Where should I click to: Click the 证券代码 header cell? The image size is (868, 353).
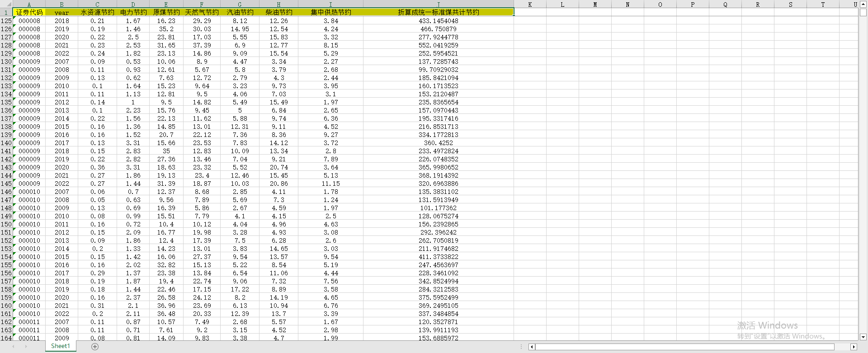29,12
